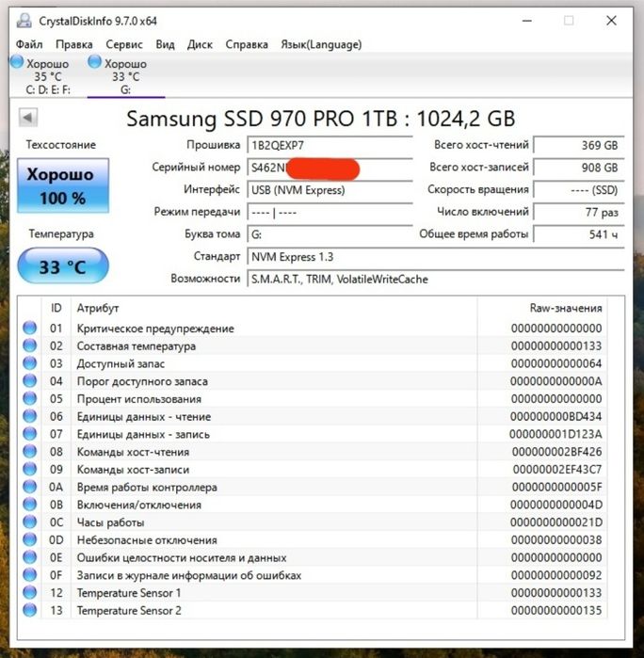Click status orb for Время работы контроллера
644x658 pixels.
(x=30, y=487)
